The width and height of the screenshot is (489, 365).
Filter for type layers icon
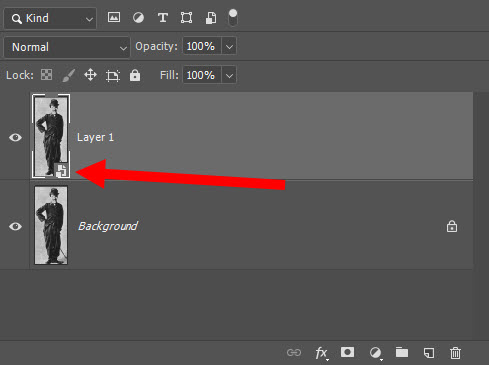click(x=162, y=18)
